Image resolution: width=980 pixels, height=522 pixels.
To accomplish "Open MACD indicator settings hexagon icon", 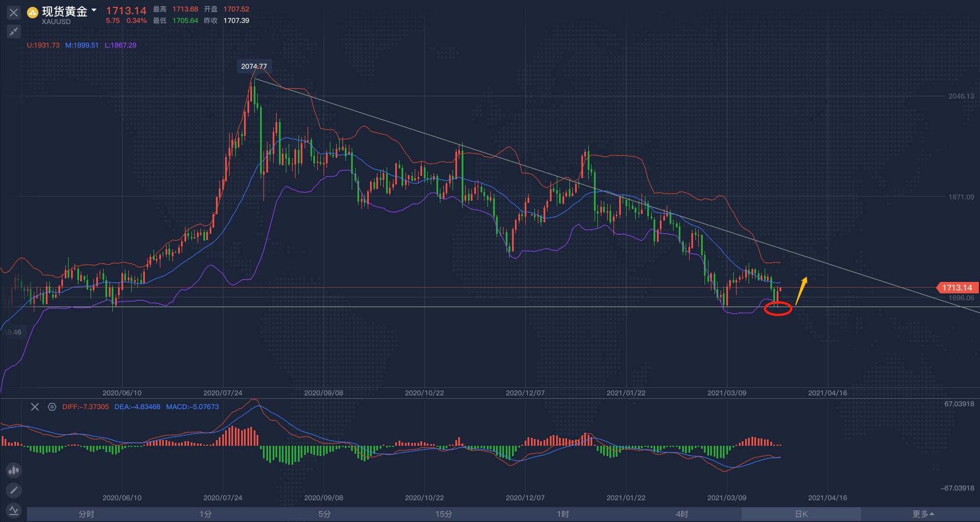I will tap(52, 407).
